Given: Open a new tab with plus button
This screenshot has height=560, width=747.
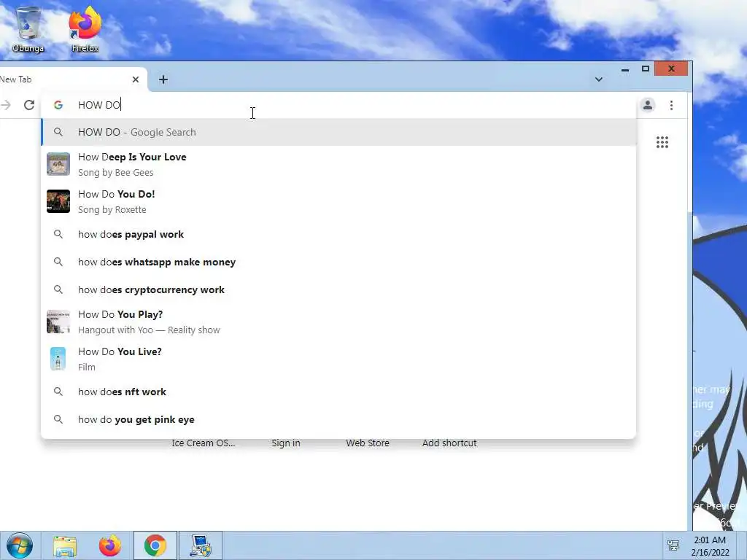Looking at the screenshot, I should tap(163, 79).
